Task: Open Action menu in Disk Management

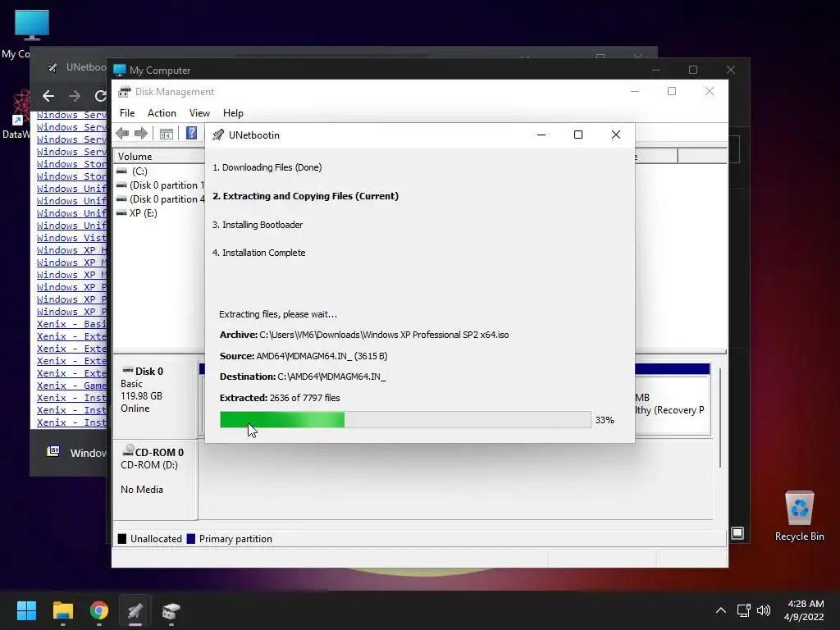Action: click(162, 113)
